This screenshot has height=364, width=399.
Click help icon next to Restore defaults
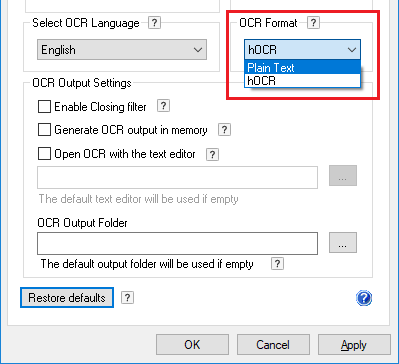pos(127,297)
